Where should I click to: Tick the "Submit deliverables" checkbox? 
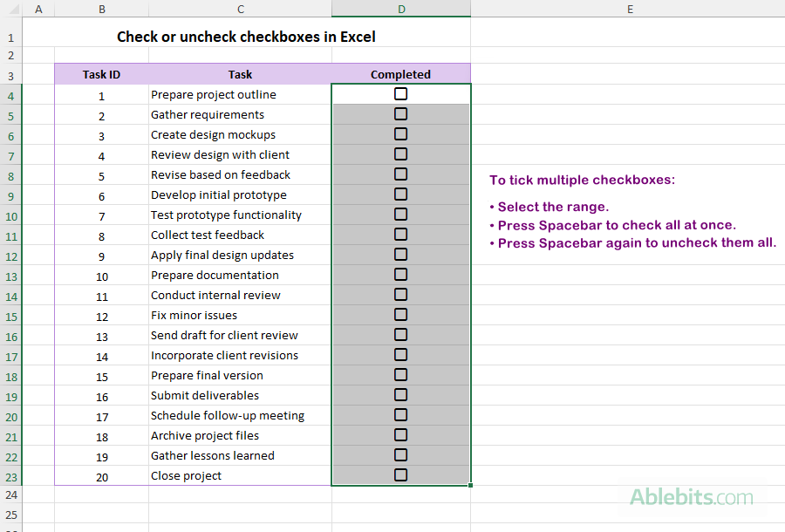pyautogui.click(x=400, y=394)
